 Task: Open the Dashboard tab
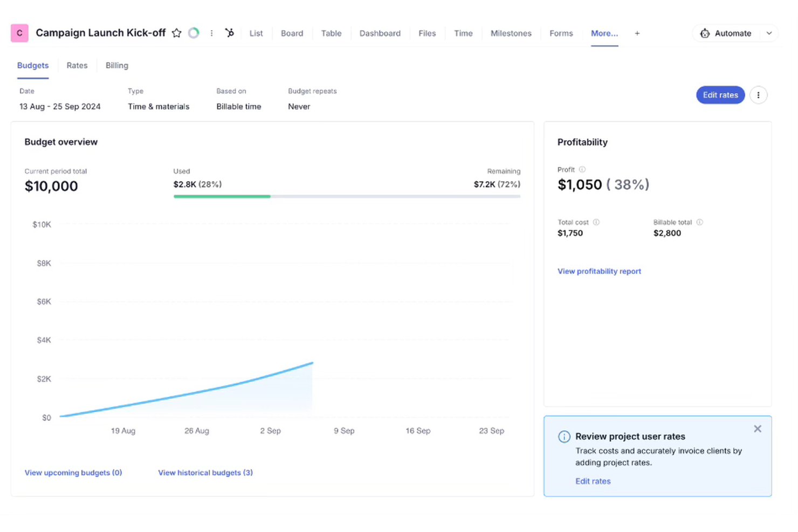pos(380,33)
